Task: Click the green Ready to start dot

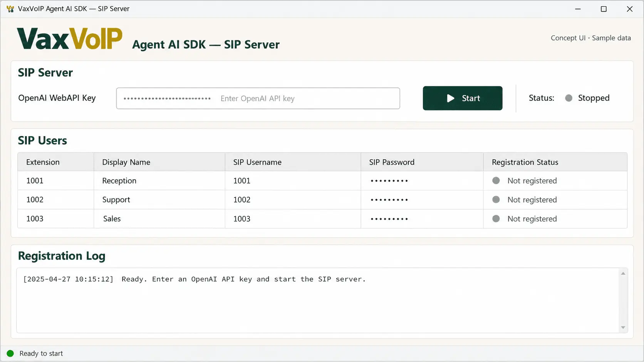Action: [x=10, y=353]
